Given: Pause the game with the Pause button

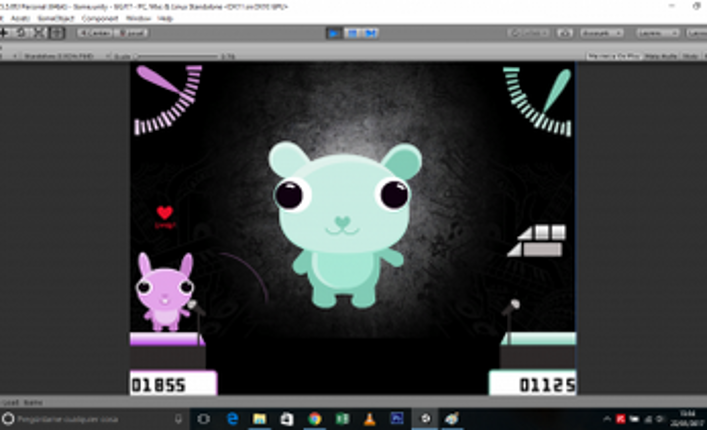Looking at the screenshot, I should pyautogui.click(x=352, y=33).
